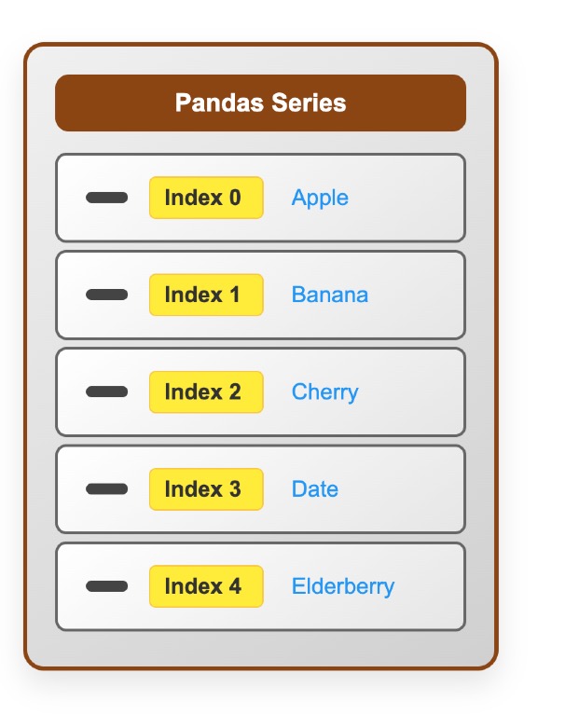Click the yellow Index 4 badge
Viewport: 565px width, 728px height.
pyautogui.click(x=206, y=586)
